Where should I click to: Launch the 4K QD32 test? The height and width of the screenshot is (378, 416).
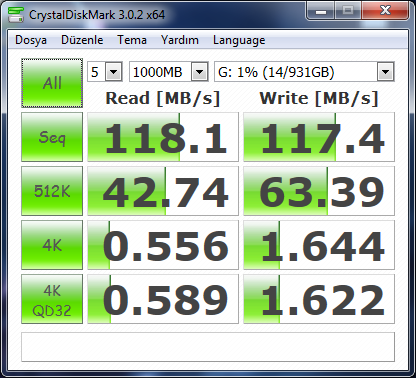coord(52,299)
